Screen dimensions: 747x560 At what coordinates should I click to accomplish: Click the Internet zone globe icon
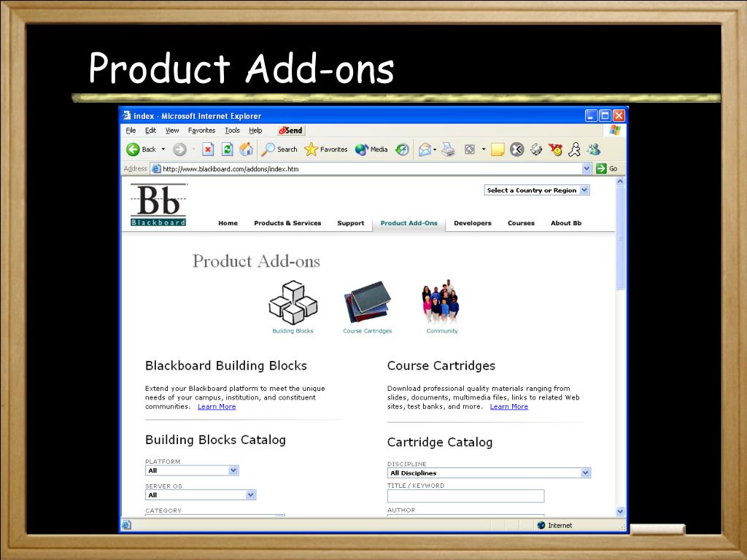541,525
